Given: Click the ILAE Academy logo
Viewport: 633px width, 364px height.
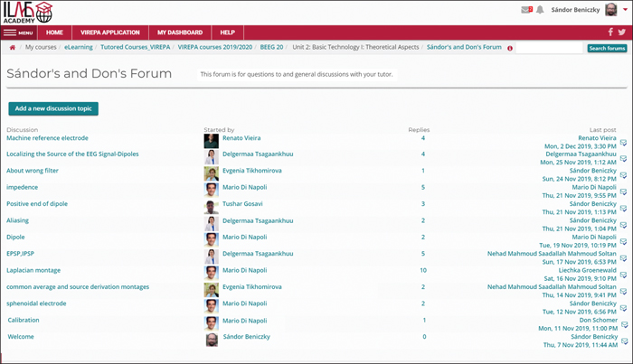Looking at the screenshot, I should [x=27, y=13].
